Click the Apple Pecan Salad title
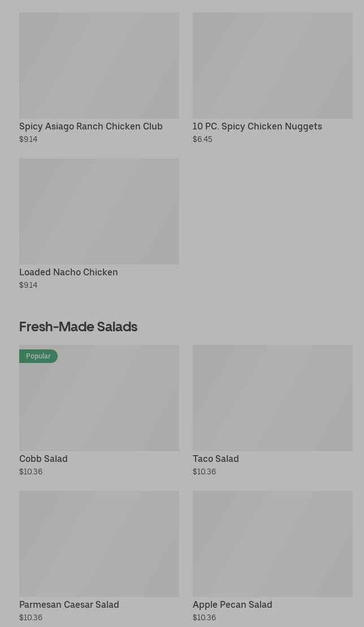This screenshot has height=627, width=364. (232, 604)
